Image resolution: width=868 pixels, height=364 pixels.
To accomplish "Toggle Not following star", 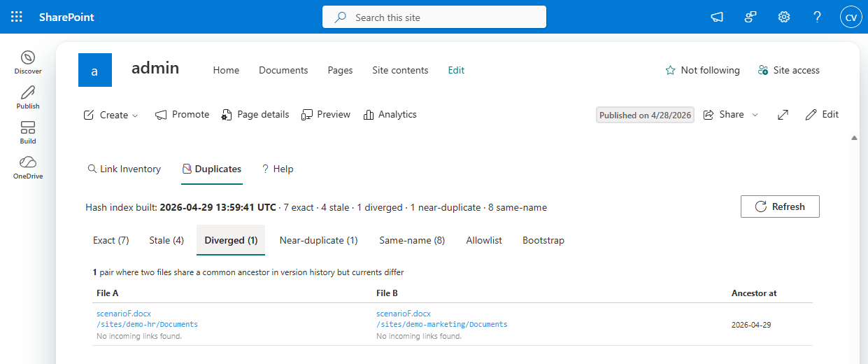I will click(702, 70).
